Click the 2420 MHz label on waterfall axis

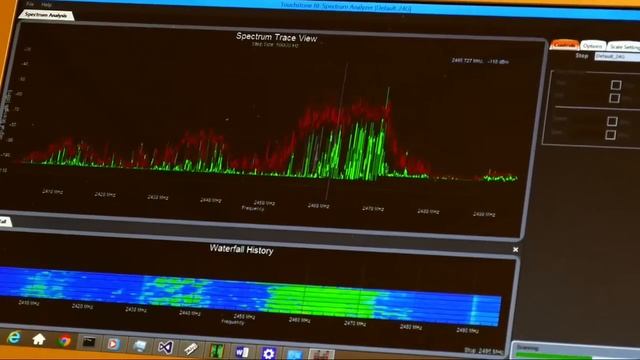pos(82,306)
